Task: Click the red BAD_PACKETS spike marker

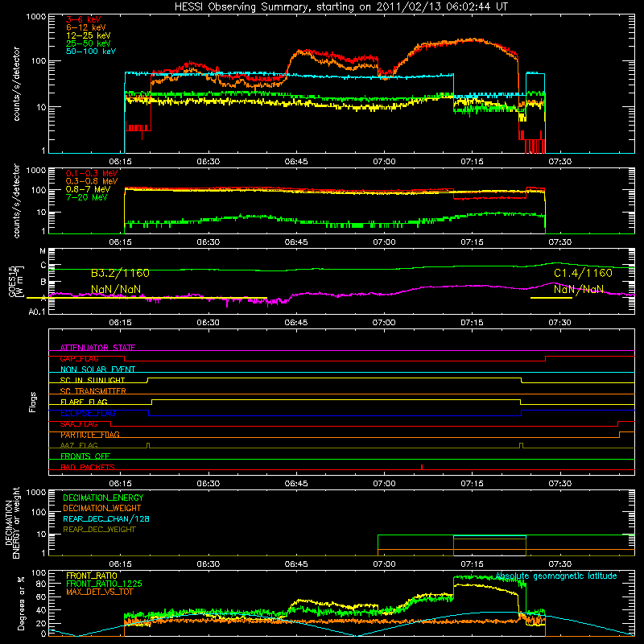Action: pyautogui.click(x=422, y=467)
